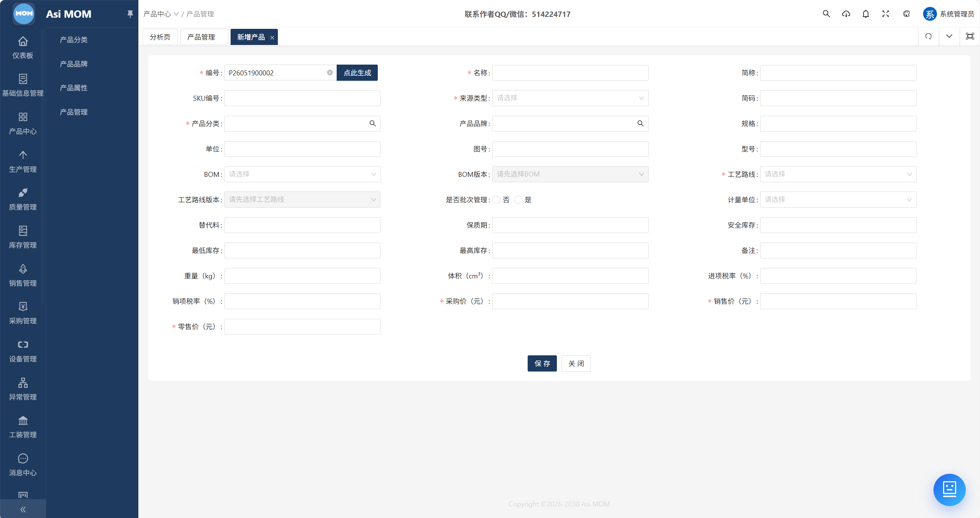This screenshot has width=980, height=518.
Task: Open the 工艺路线 dropdown
Action: [838, 174]
